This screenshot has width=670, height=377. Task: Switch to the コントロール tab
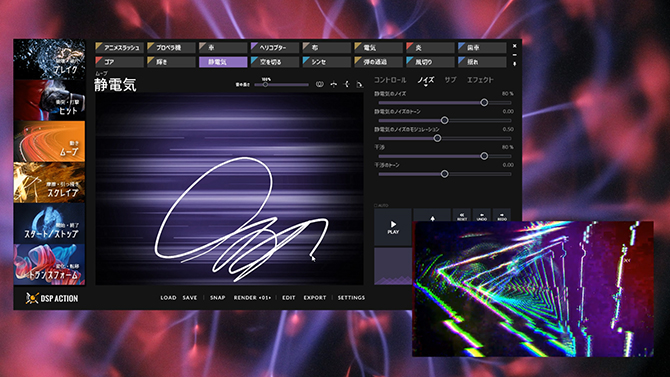point(390,80)
